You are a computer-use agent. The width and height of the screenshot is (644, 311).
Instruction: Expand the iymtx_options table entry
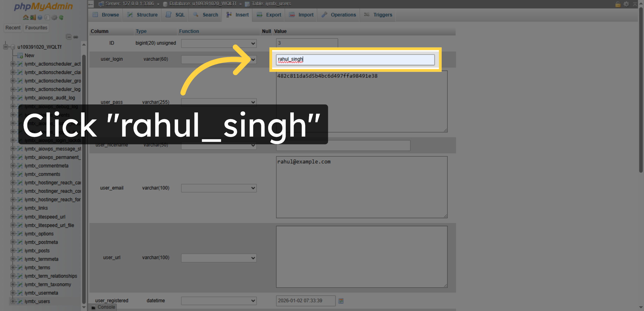click(13, 234)
